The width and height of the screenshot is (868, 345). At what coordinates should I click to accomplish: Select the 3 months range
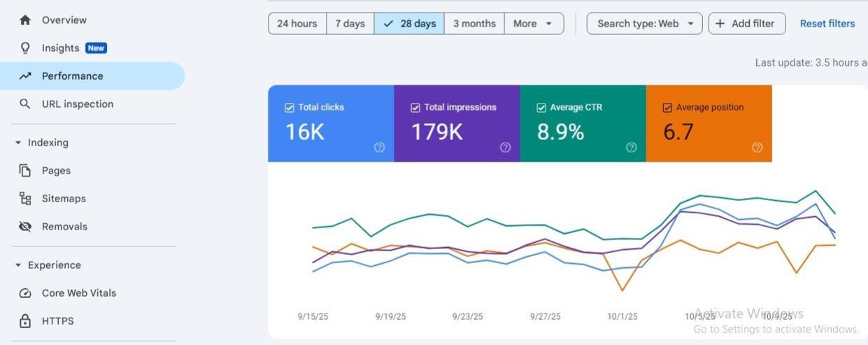point(474,23)
